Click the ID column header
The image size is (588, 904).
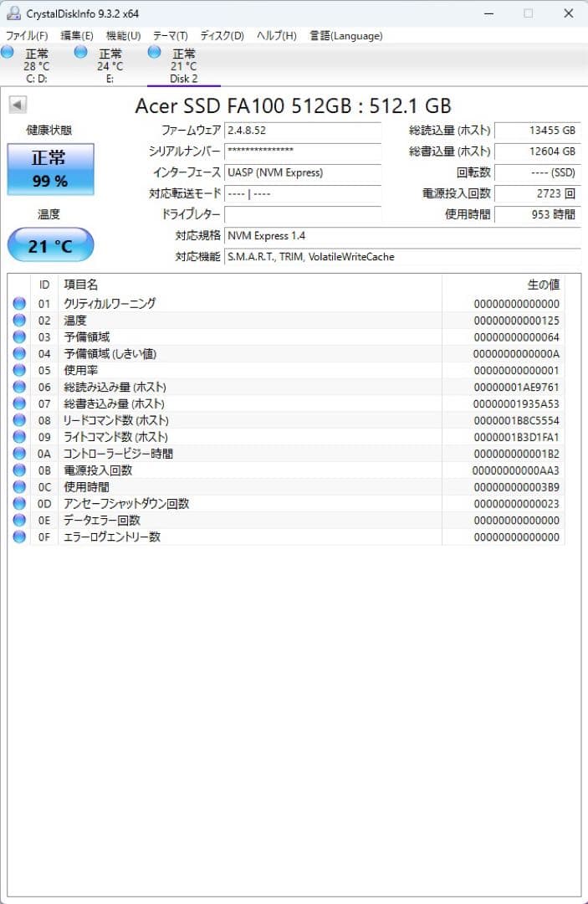click(x=44, y=285)
